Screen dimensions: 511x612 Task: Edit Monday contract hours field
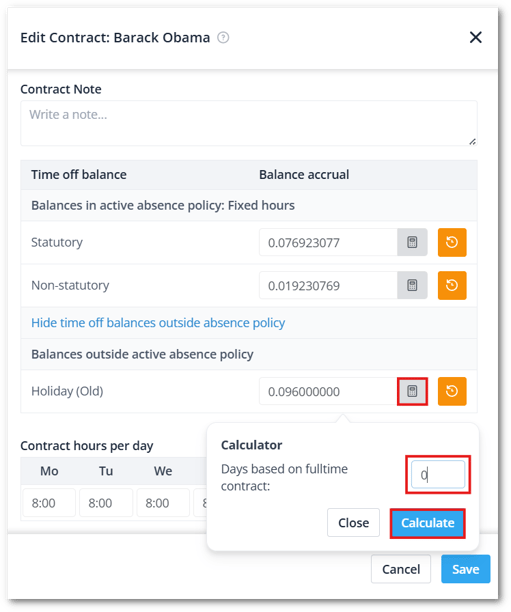click(x=49, y=503)
